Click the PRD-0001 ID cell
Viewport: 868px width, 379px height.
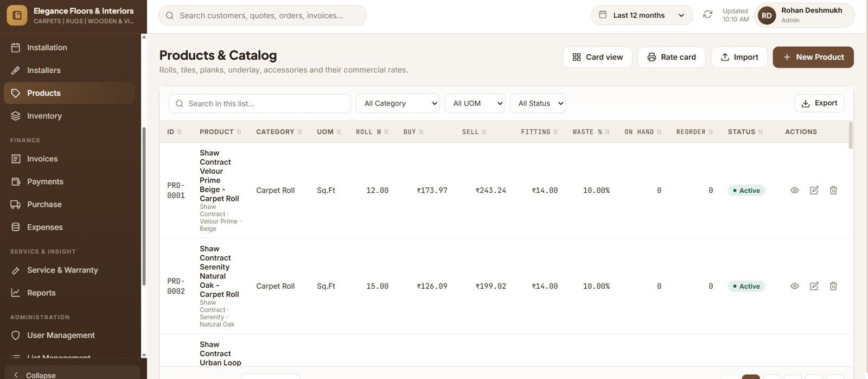coord(176,191)
